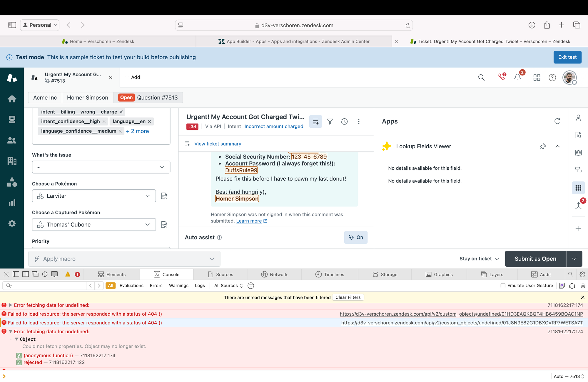Open the ticket filter funnel icon
The image size is (588, 382).
[330, 122]
